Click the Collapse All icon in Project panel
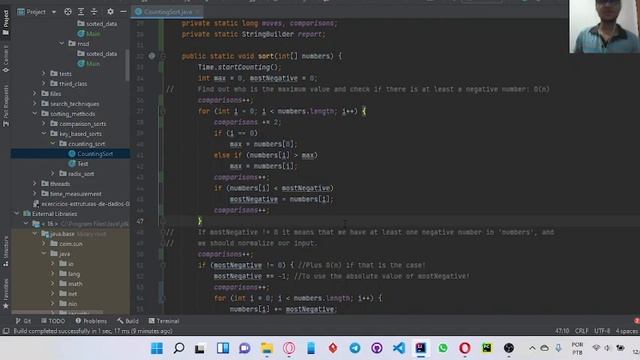The image size is (640, 360). (94, 12)
